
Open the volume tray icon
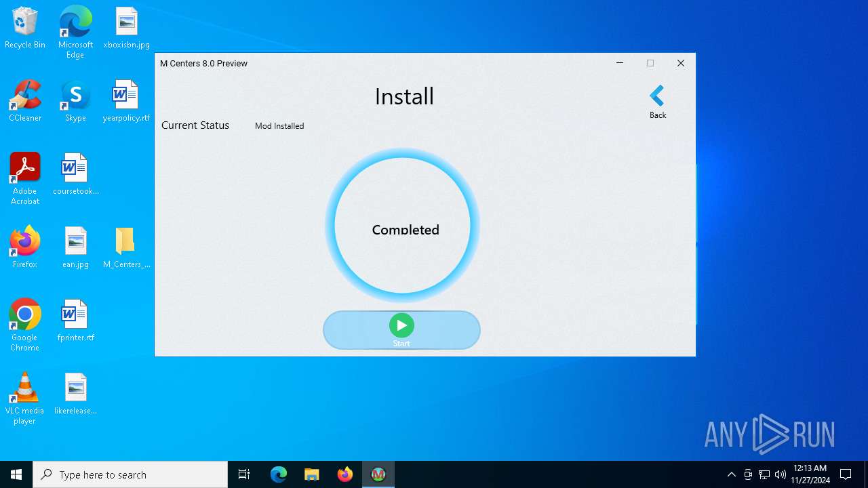[780, 474]
